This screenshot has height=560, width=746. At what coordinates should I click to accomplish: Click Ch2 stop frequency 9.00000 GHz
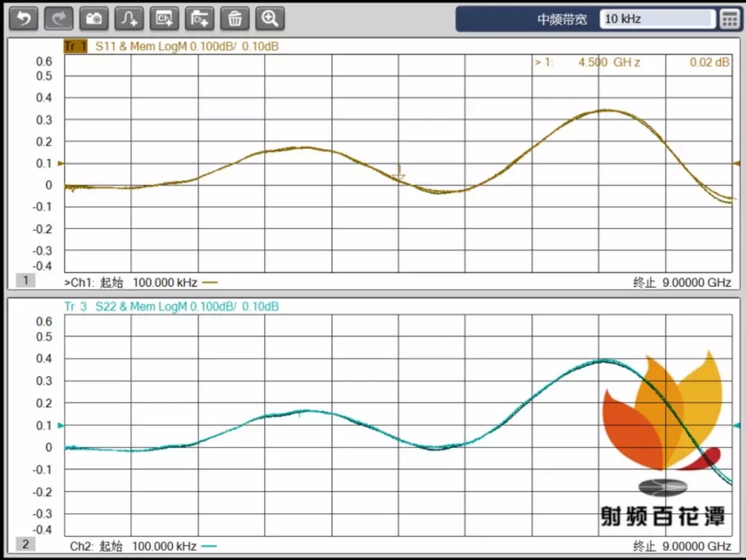click(696, 546)
